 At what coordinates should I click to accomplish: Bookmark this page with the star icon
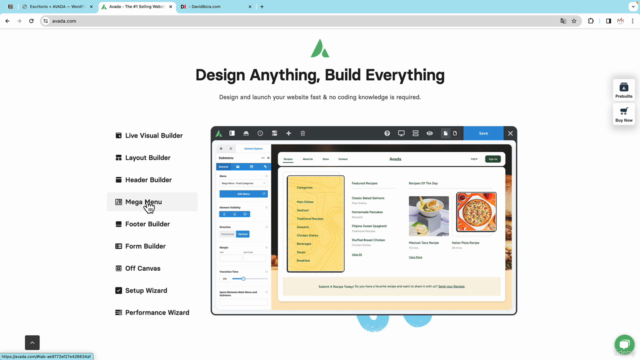click(574, 21)
